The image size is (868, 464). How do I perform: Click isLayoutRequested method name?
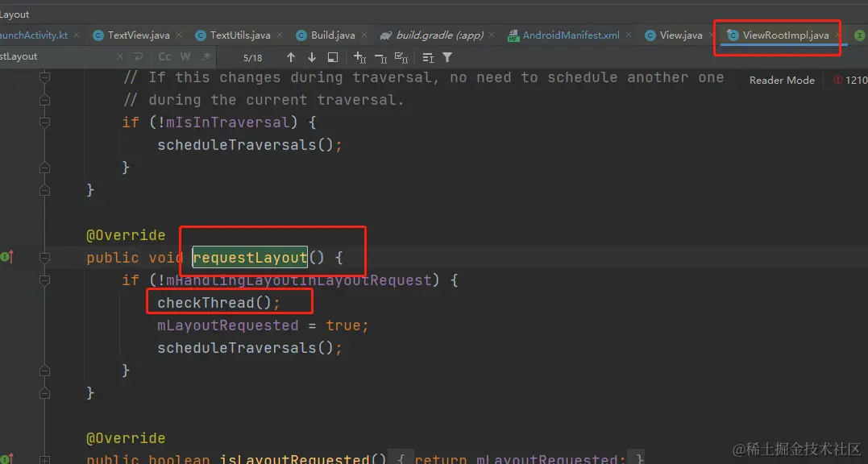[294, 459]
